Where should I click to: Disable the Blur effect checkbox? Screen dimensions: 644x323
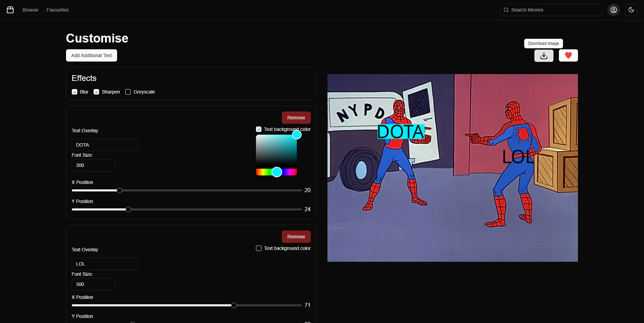(75, 92)
